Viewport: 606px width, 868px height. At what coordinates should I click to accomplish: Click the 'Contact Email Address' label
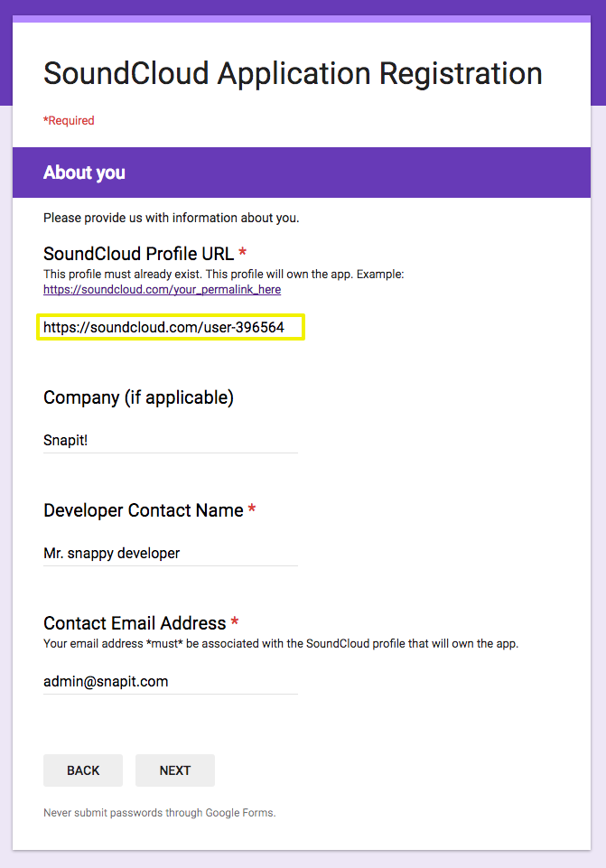click(135, 623)
